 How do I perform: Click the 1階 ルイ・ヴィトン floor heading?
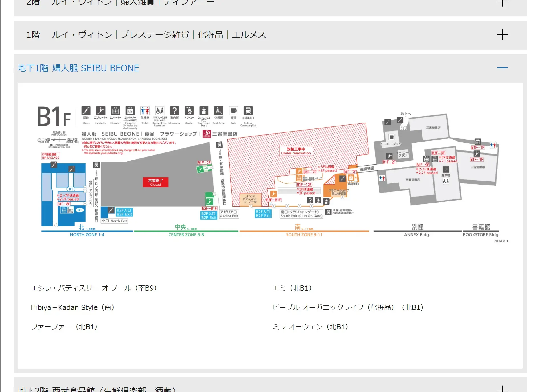[x=146, y=35]
